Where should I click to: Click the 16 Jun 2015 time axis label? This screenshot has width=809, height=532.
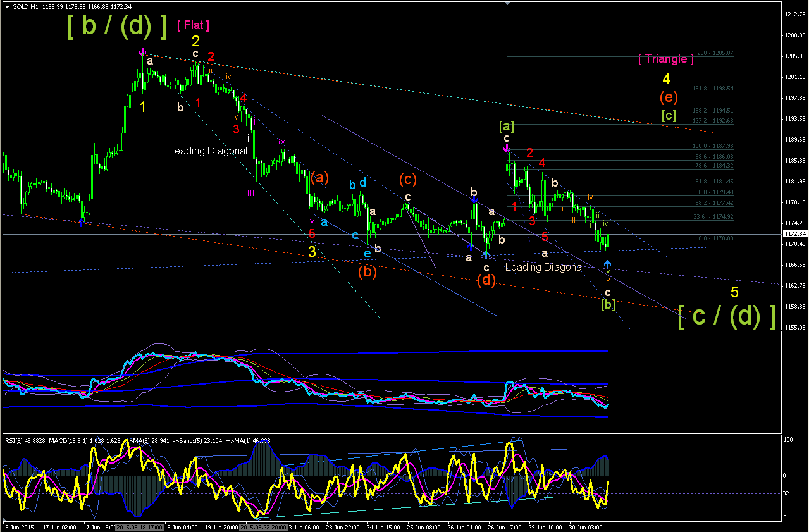(x=18, y=526)
